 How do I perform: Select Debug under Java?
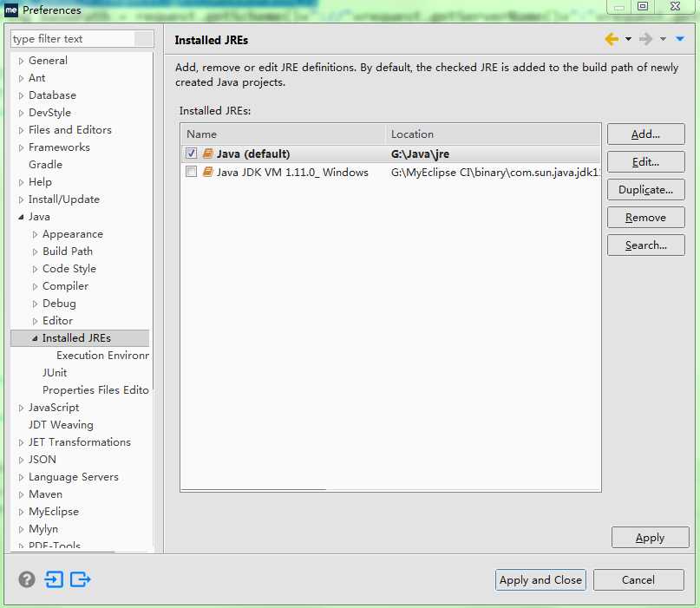(x=59, y=303)
